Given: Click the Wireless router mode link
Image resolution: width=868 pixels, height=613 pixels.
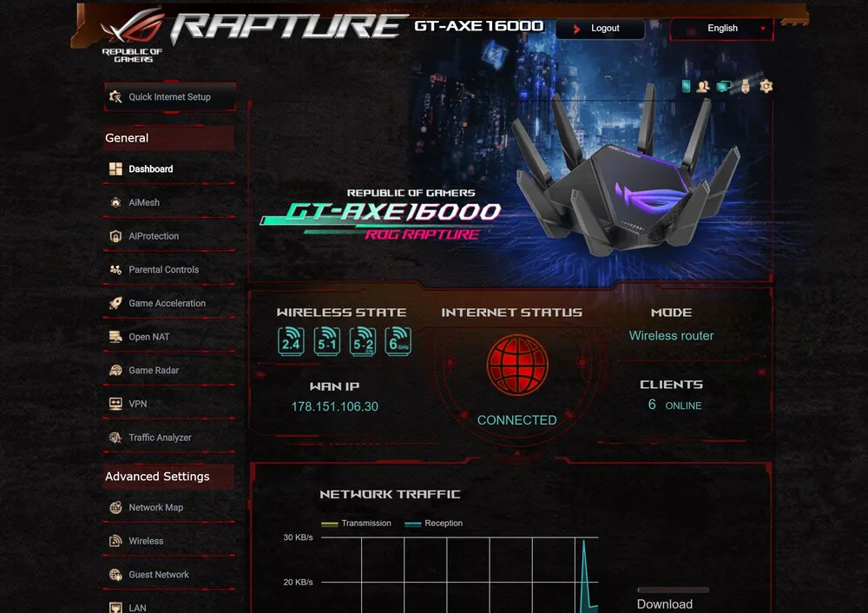Looking at the screenshot, I should (x=671, y=335).
